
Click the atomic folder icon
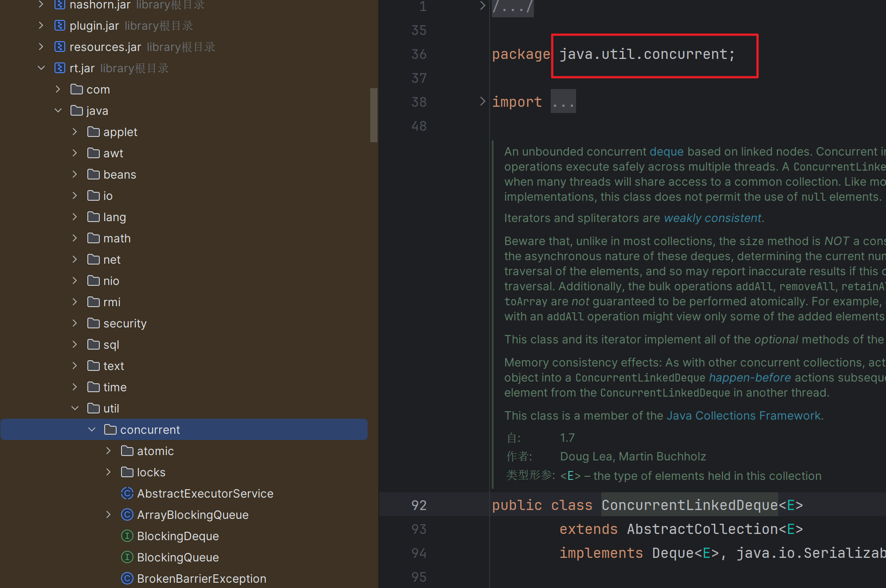coord(127,451)
